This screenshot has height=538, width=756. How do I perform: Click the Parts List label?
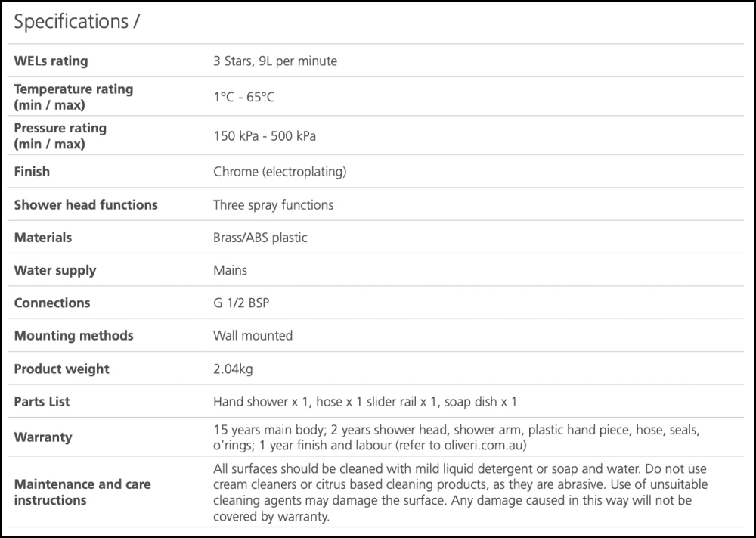coord(42,401)
